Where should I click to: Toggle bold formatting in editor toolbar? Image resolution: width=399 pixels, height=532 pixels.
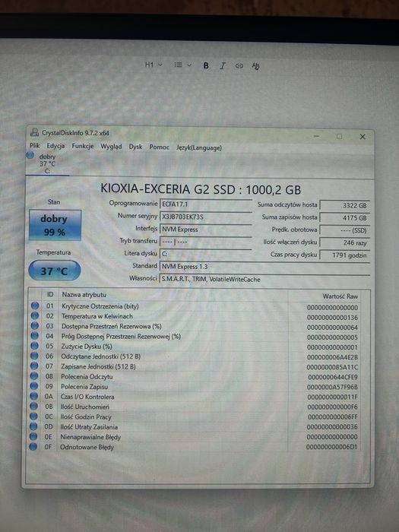(x=206, y=65)
